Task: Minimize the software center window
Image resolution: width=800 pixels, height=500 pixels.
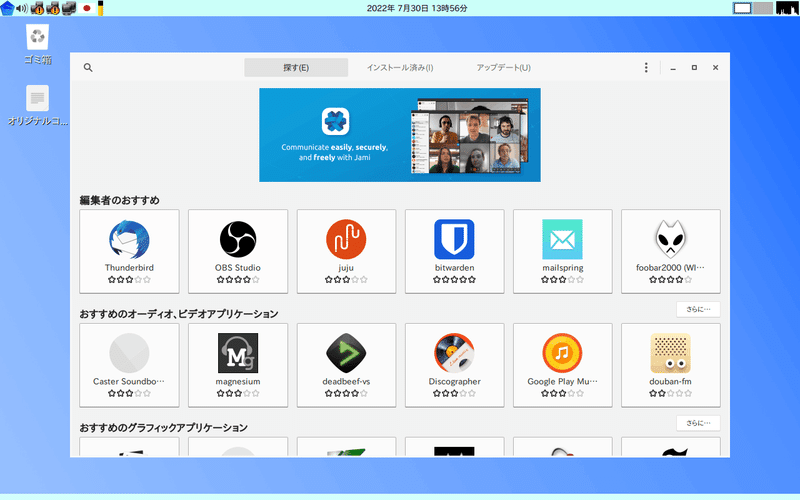Action: [x=673, y=67]
